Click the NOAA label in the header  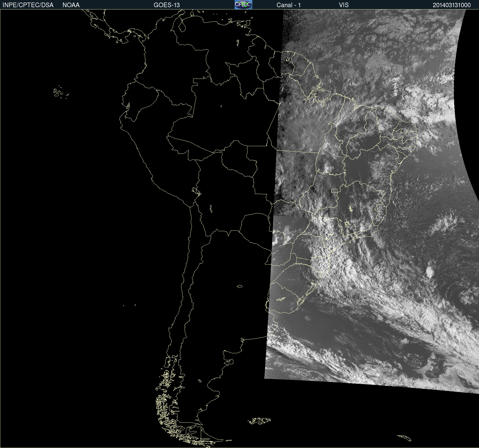pos(71,5)
